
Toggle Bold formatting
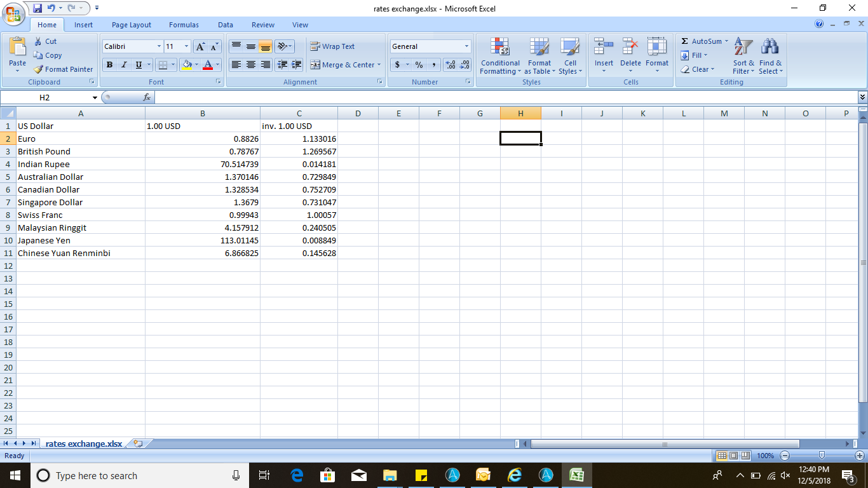point(109,65)
